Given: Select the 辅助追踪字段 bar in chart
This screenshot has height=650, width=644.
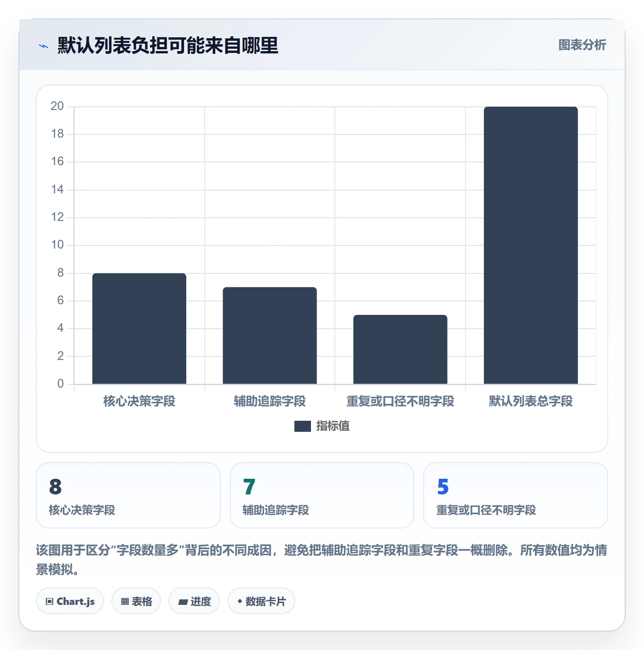Looking at the screenshot, I should pyautogui.click(x=270, y=336).
